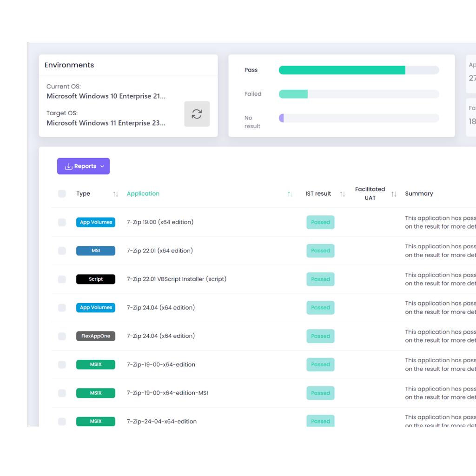View Passed result for the FlexAppOne row
The height and width of the screenshot is (476, 476).
point(320,336)
